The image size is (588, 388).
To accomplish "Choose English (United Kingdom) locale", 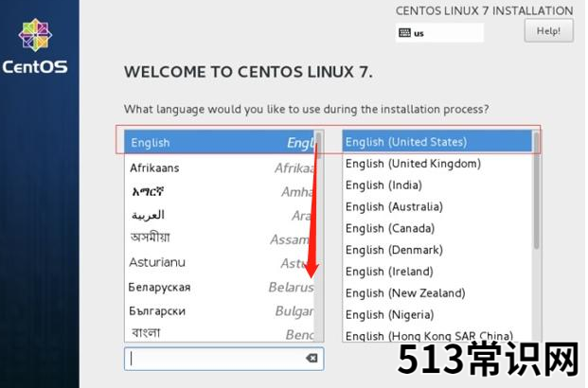I will pos(437,164).
